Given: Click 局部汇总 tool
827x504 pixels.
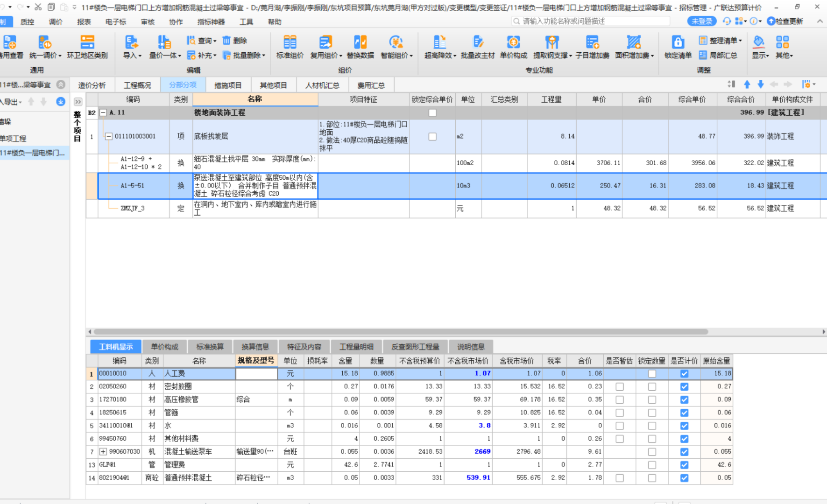Looking at the screenshot, I should pos(718,56).
